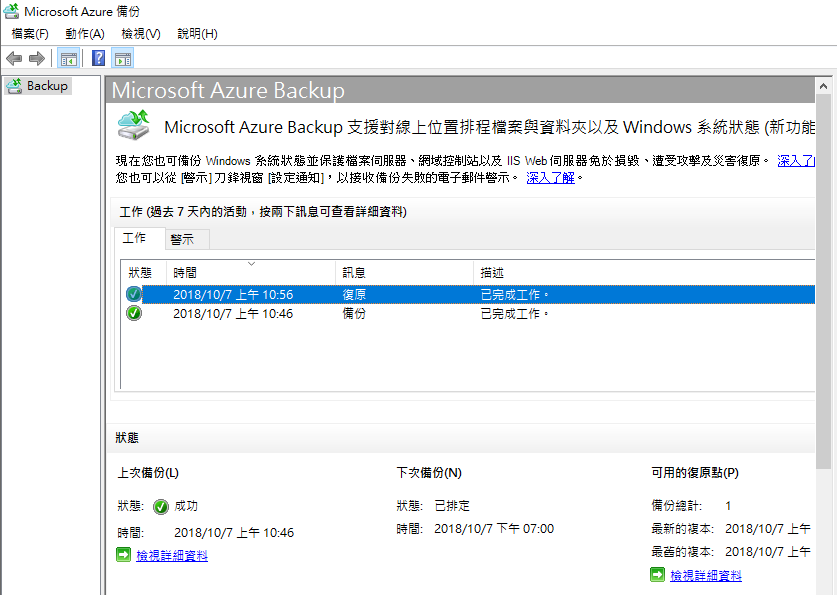Image resolution: width=837 pixels, height=595 pixels.
Task: Click the 下次備份(N) heading
Action: 429,473
